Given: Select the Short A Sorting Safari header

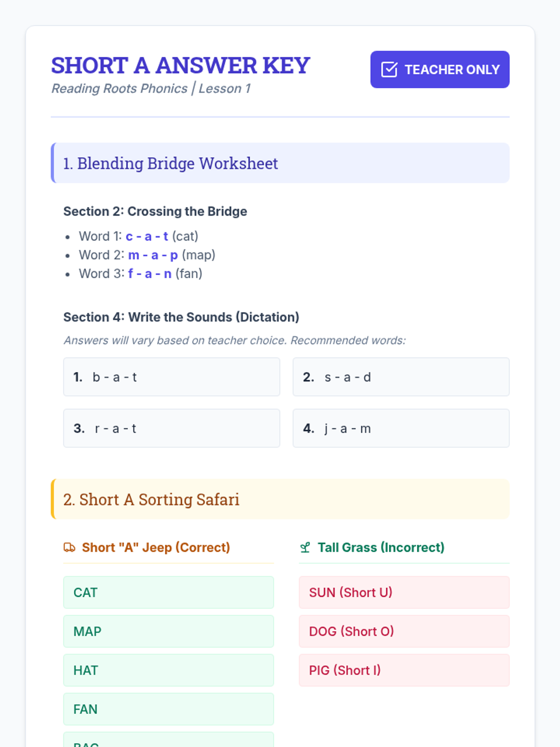Looking at the screenshot, I should [x=280, y=499].
